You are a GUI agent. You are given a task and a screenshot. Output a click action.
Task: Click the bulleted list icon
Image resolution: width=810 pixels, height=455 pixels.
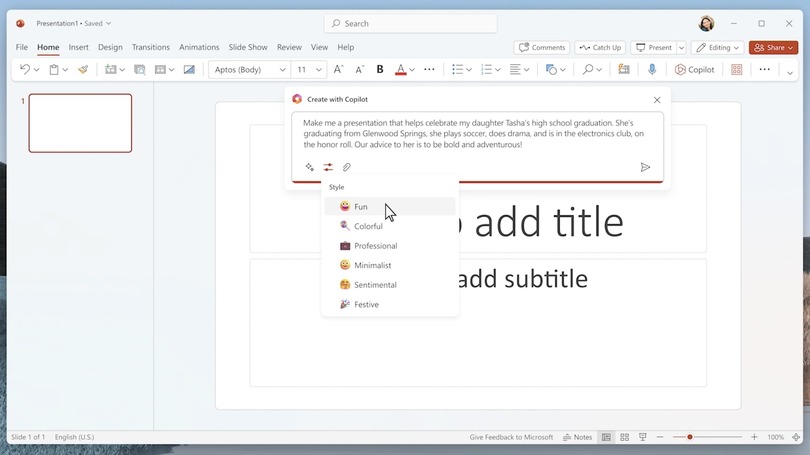point(457,69)
